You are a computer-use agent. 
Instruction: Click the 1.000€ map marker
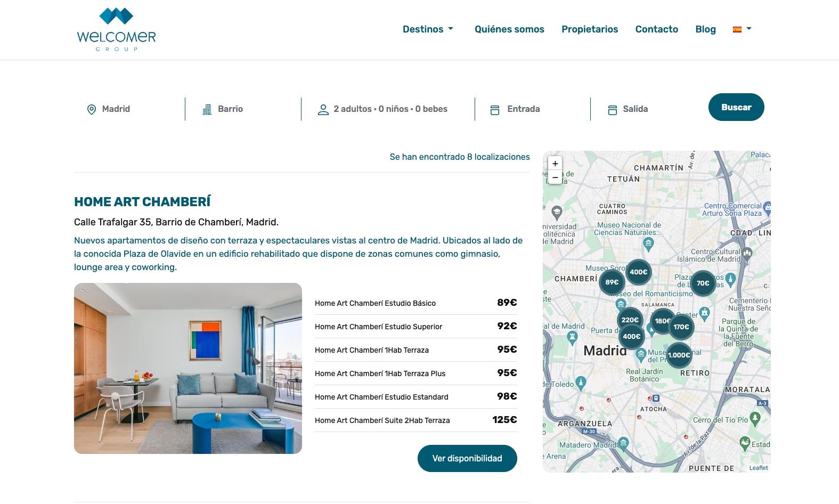[679, 355]
